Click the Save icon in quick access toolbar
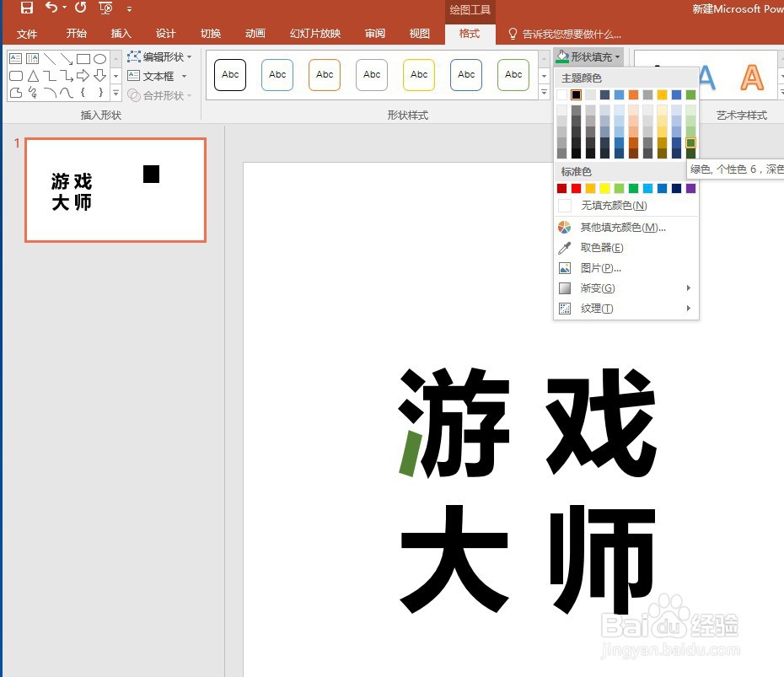The image size is (784, 677). click(x=26, y=7)
